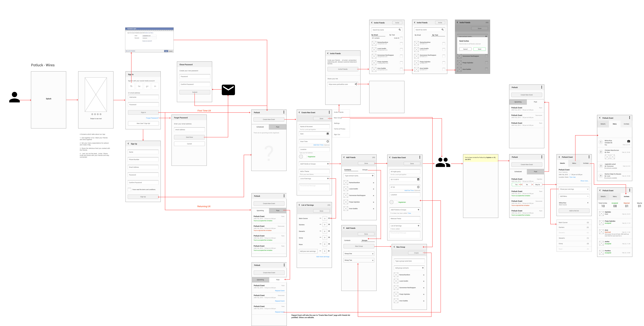Remove Louis lovelin from Add Friends contacts
The height and width of the screenshot is (326, 644).
pos(374,189)
